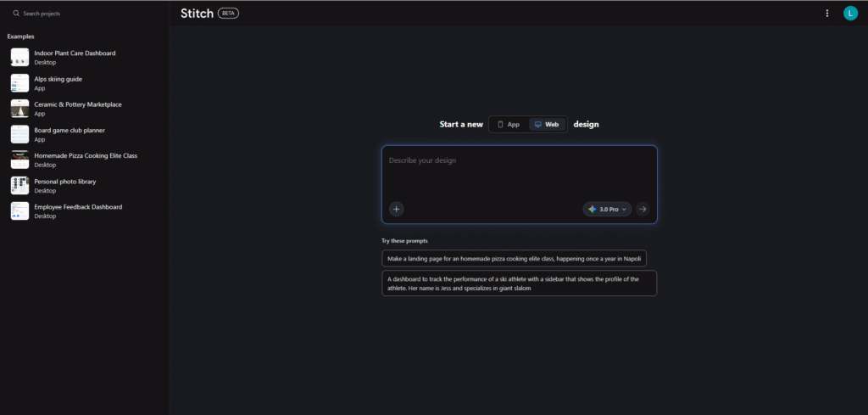The image size is (868, 415).
Task: Open Indoor Plant Care Dashboard thumbnail
Action: [19, 57]
